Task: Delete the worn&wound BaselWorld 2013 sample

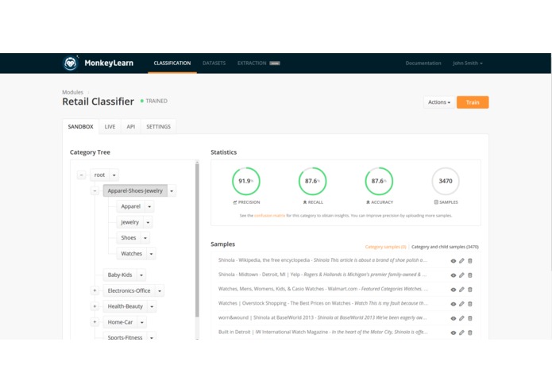Action: pyautogui.click(x=470, y=318)
